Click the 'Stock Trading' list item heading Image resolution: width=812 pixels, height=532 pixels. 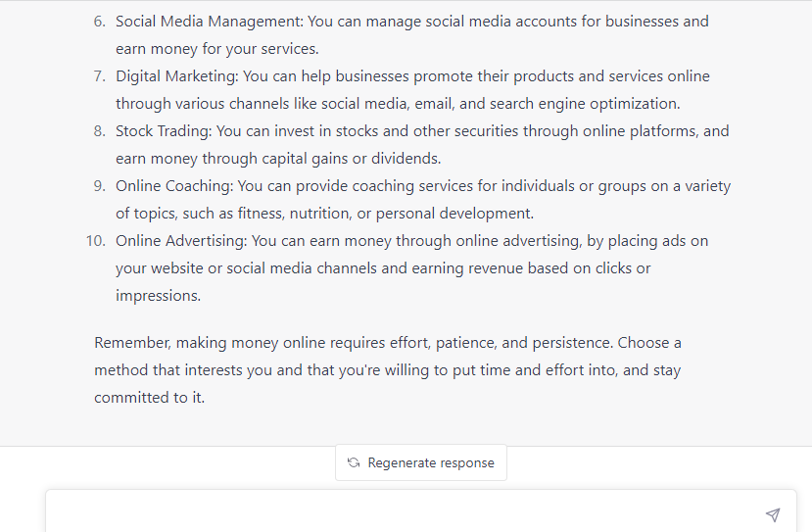[164, 131]
